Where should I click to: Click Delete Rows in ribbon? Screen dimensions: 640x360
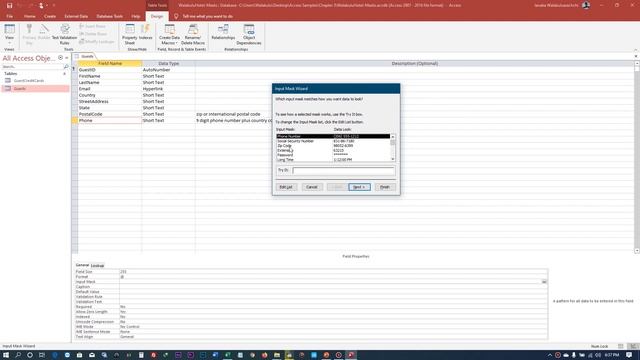[93, 34]
